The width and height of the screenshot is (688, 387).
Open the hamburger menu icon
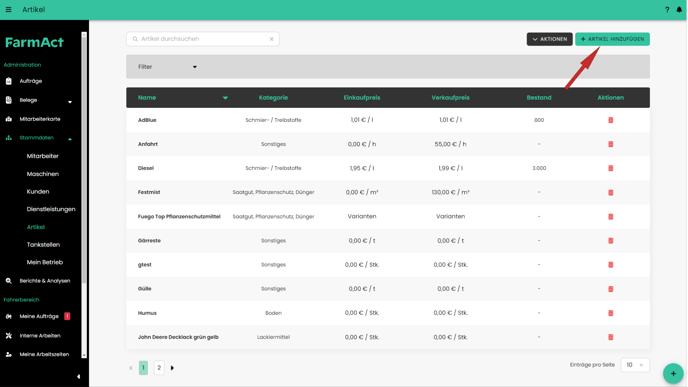coord(8,10)
